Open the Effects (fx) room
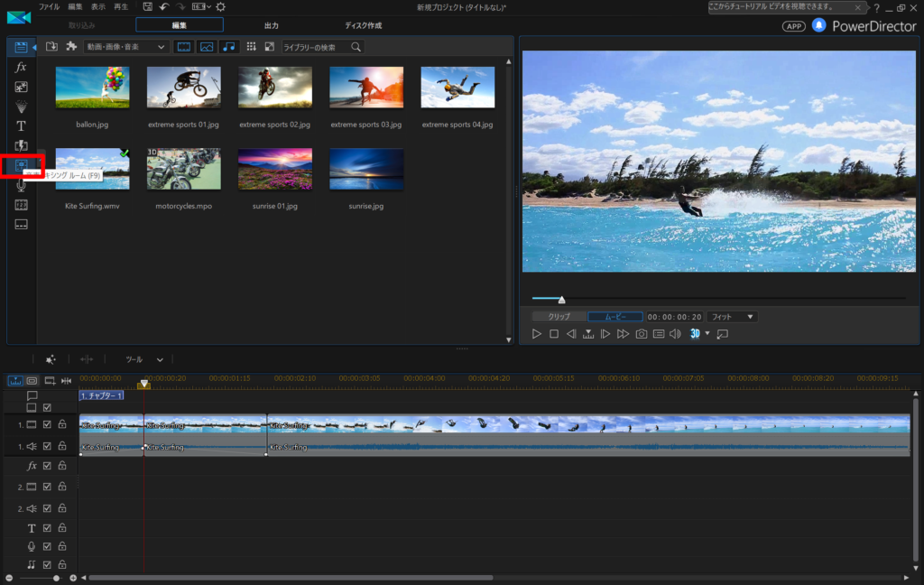The width and height of the screenshot is (924, 585). click(21, 68)
